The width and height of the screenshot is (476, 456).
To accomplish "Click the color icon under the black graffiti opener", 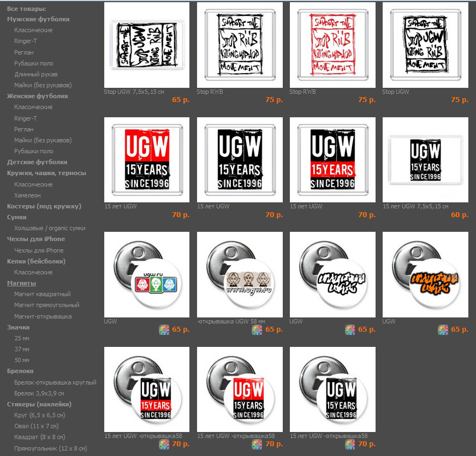I will click(x=350, y=330).
